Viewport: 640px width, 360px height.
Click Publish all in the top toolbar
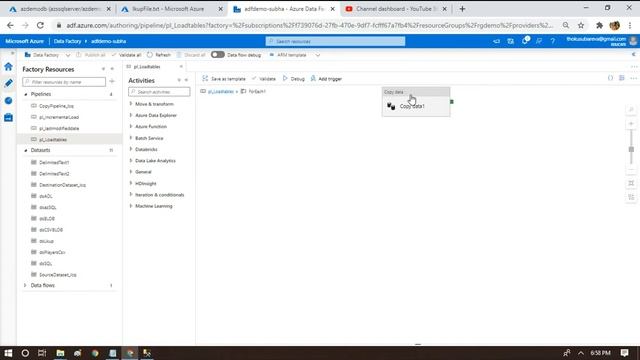[x=91, y=55]
